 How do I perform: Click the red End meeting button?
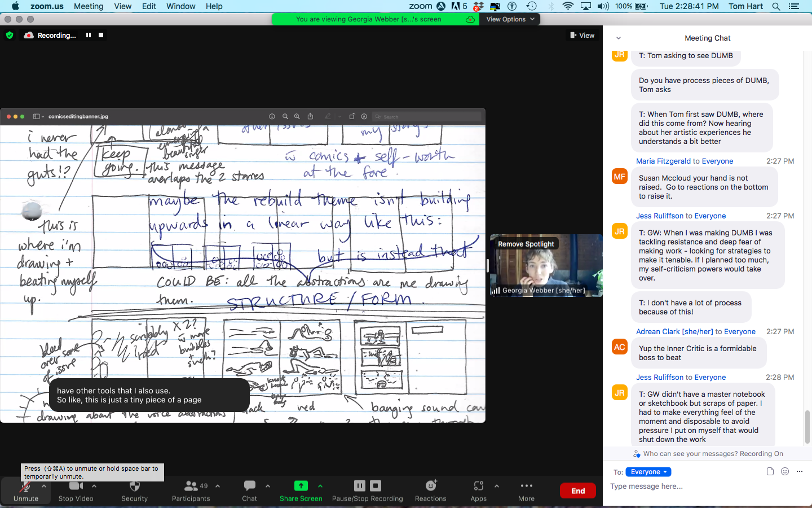pos(578,491)
